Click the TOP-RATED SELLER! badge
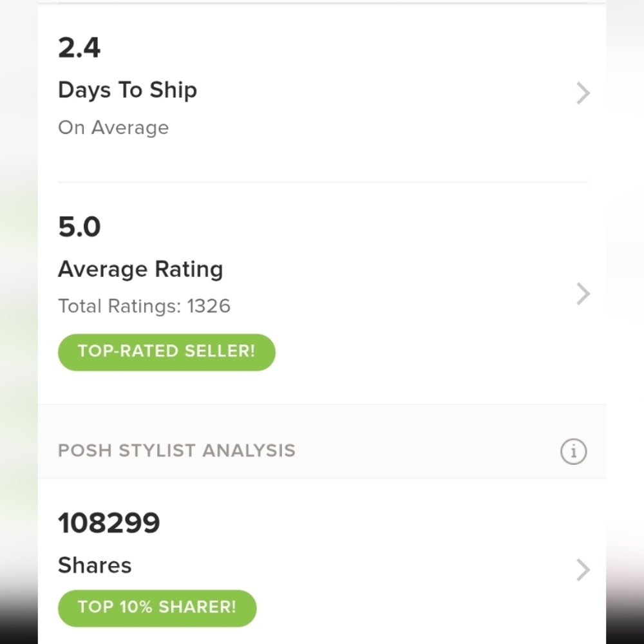This screenshot has height=644, width=644. [166, 352]
